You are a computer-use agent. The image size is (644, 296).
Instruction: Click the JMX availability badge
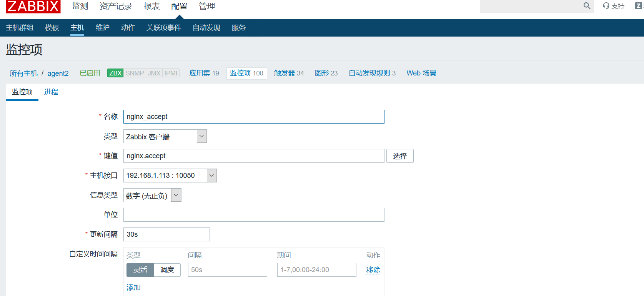154,73
